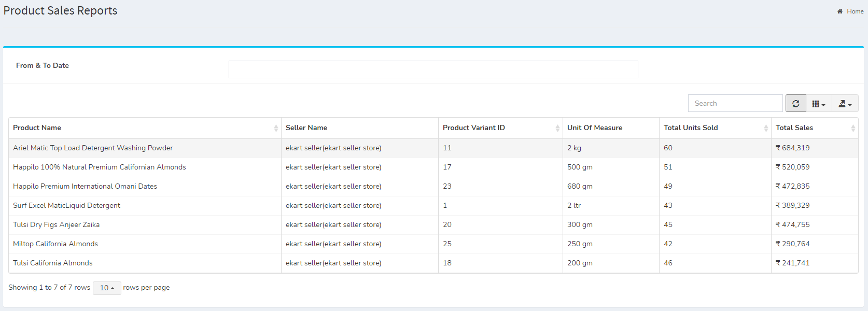Click Surf Excel MaticLiquid Detergent row

click(x=433, y=206)
